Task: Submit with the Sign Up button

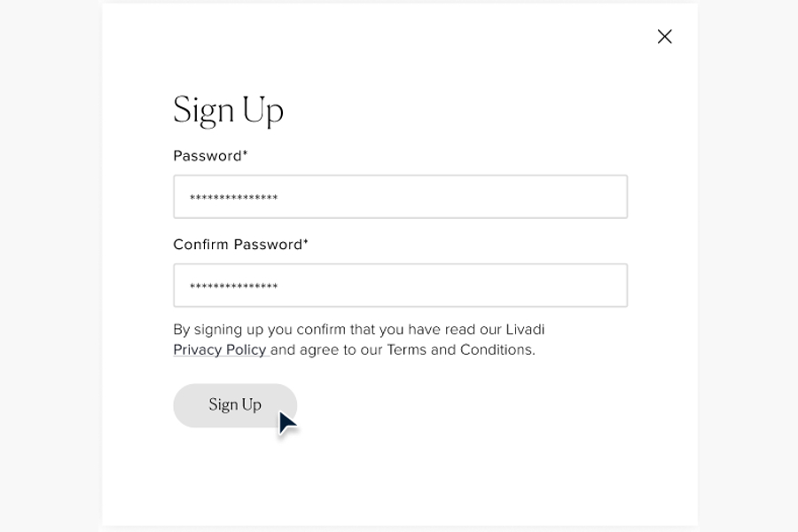Action: point(235,405)
